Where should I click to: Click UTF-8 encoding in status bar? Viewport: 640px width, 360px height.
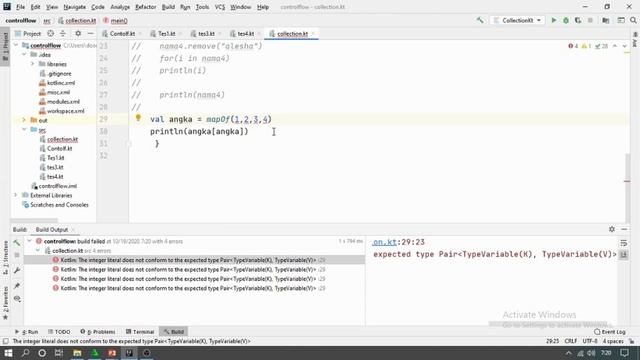[x=590, y=341]
